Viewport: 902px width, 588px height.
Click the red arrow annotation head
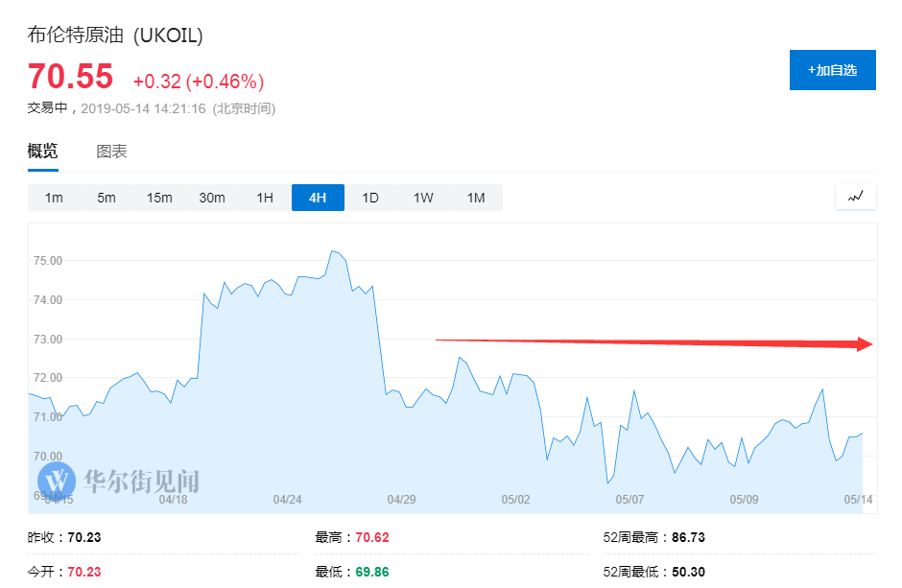(x=864, y=343)
